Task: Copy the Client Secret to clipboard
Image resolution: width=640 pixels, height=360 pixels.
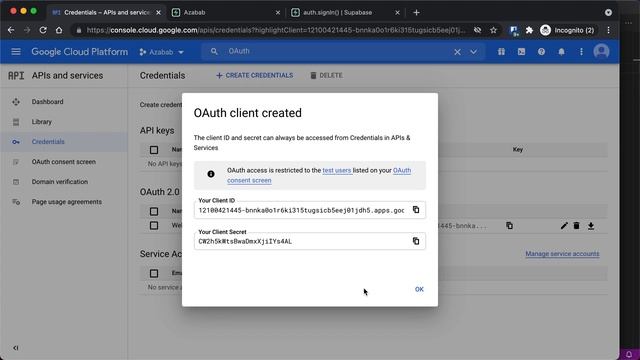Action: [416, 241]
